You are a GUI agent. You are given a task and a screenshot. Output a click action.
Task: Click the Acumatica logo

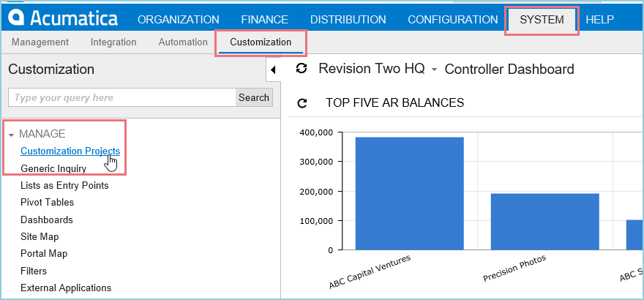point(64,18)
